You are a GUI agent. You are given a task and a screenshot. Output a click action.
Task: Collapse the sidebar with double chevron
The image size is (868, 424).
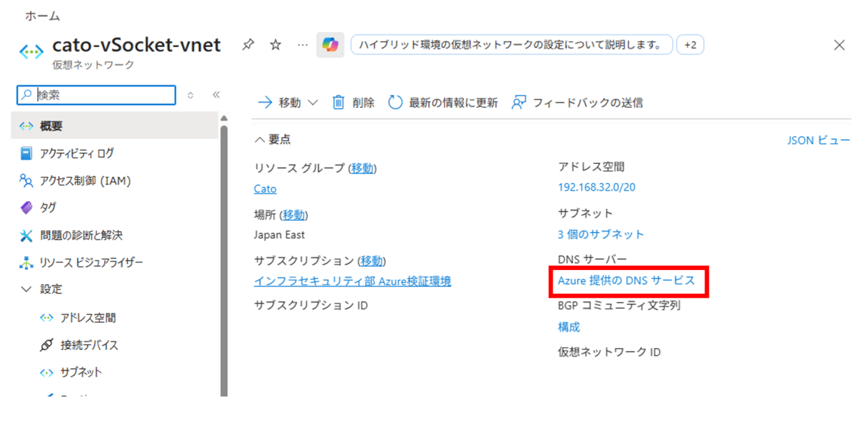pos(216,95)
